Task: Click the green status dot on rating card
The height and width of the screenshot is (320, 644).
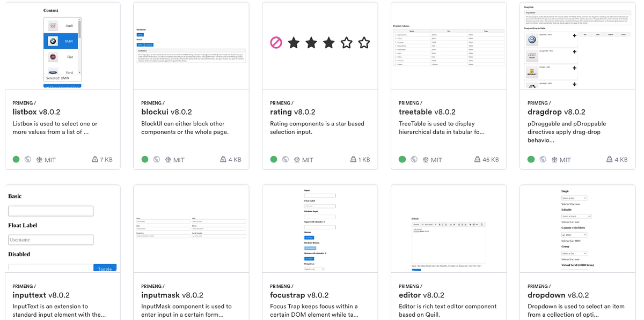Action: point(274,159)
